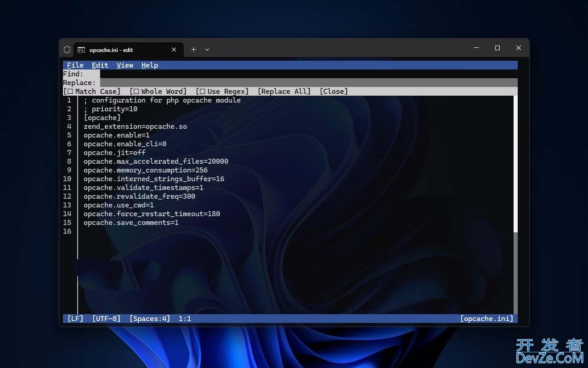Screen dimensions: 588x368
Task: Enable the Use Regex checkbox
Action: click(222, 92)
